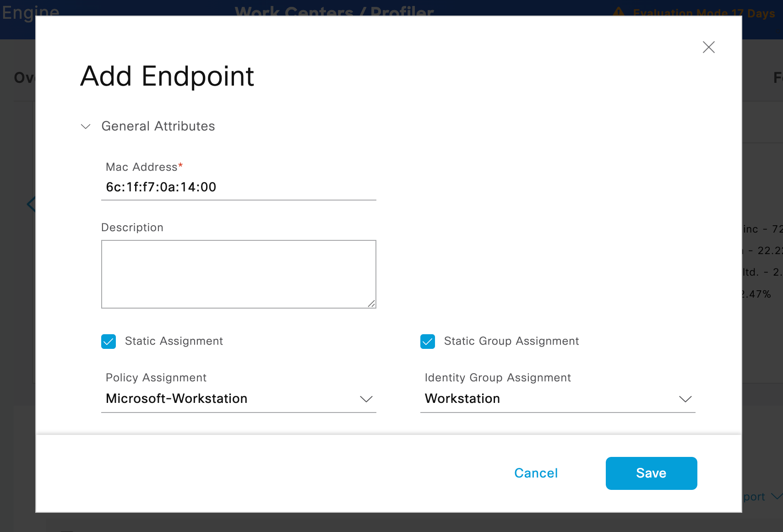Open the Identity Group Assignment dropdown

pos(558,399)
